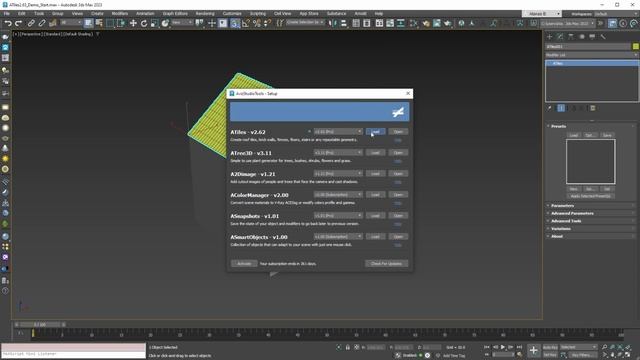Click the Mirror tool icon
The image size is (640, 360).
click(x=333, y=24)
